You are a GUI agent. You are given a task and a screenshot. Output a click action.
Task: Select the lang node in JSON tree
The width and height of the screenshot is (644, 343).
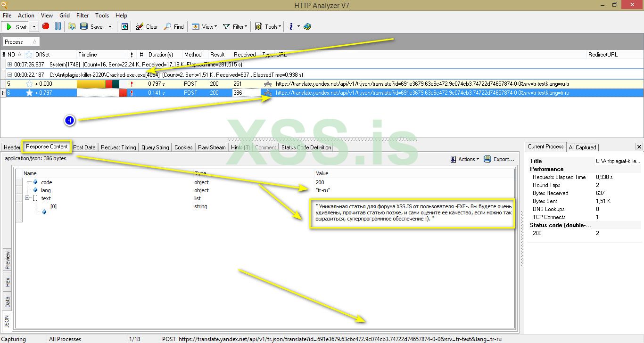coord(46,190)
